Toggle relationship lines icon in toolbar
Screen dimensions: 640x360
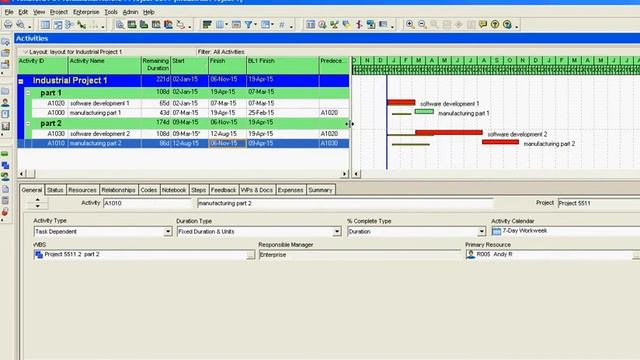[82, 25]
